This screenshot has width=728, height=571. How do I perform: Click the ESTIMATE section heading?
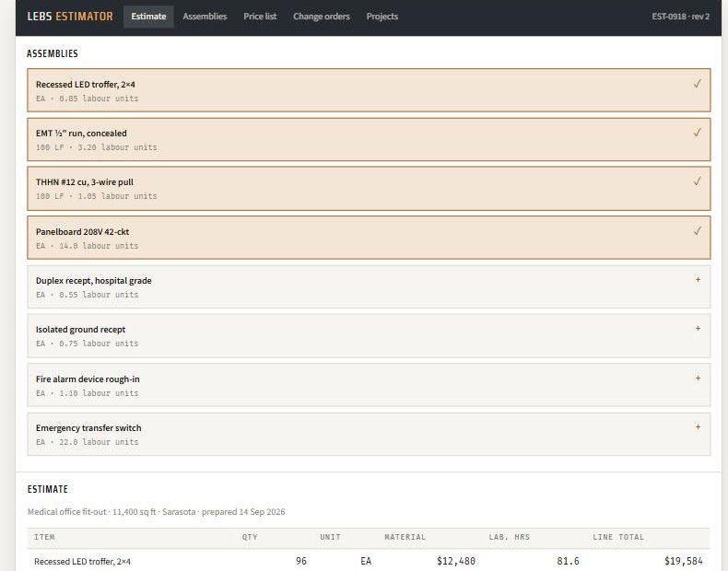[47, 489]
